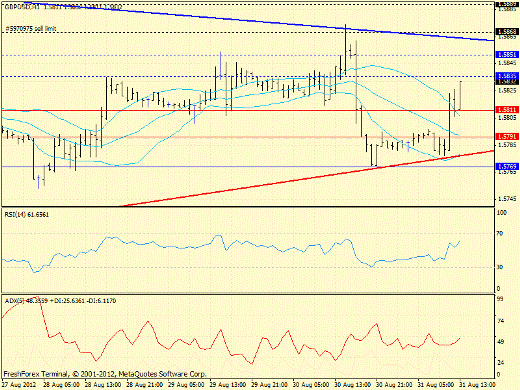This screenshot has height=390, width=520.
Task: Click the ADX scale value 24
Action: pos(500,362)
